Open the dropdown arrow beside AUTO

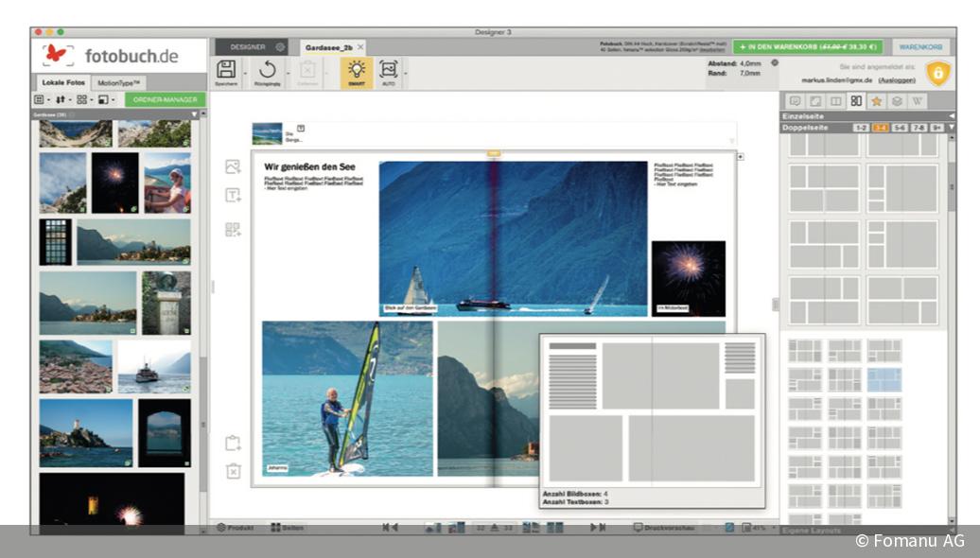point(406,73)
